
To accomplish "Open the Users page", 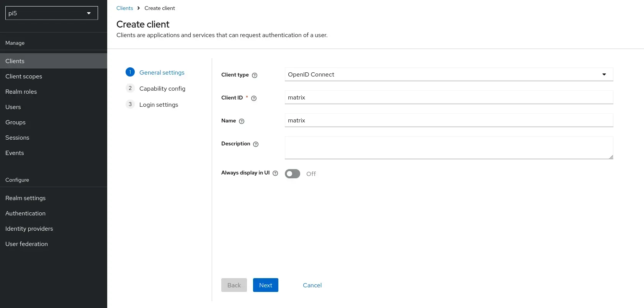I will tap(54, 107).
